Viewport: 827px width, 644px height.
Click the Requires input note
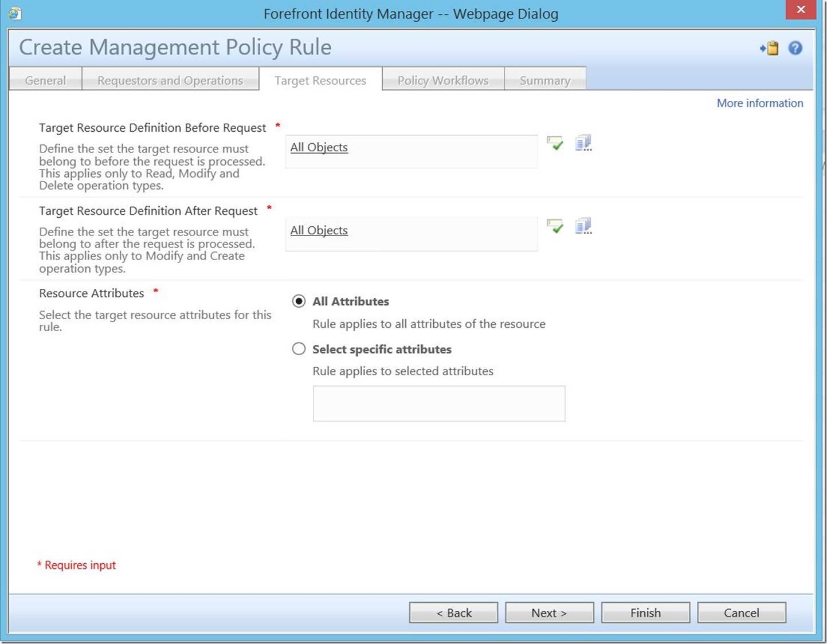76,565
